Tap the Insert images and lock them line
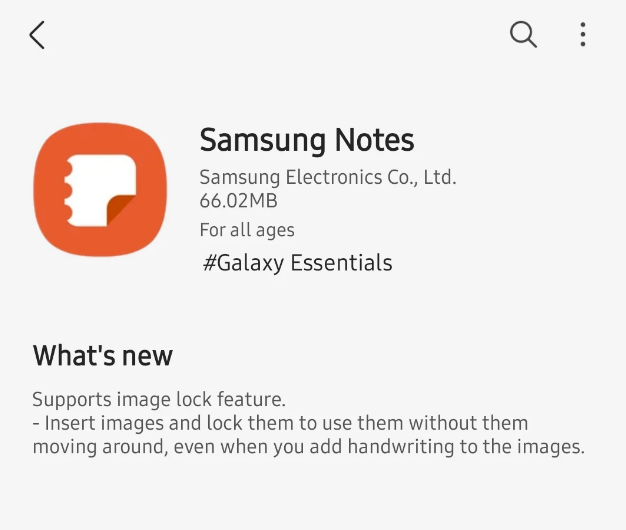This screenshot has height=530, width=626. pyautogui.click(x=280, y=423)
